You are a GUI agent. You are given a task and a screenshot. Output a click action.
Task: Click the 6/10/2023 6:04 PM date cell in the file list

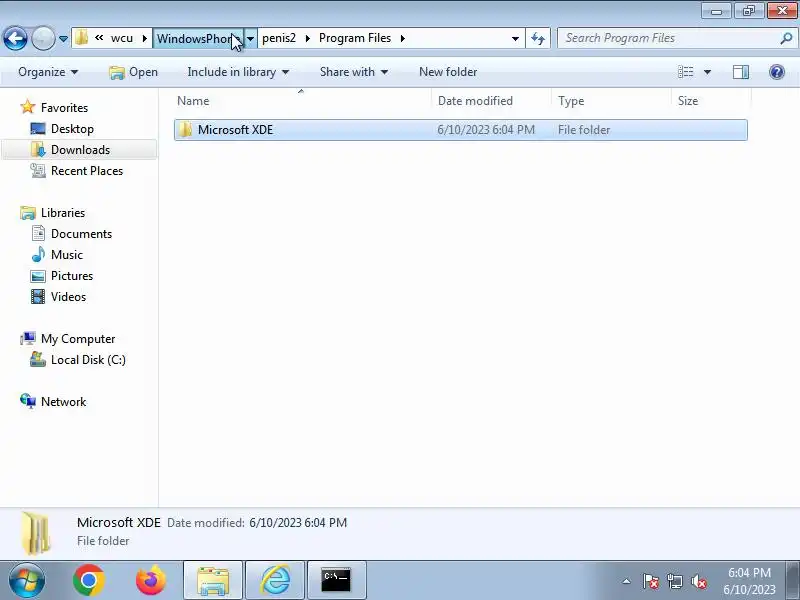(486, 130)
